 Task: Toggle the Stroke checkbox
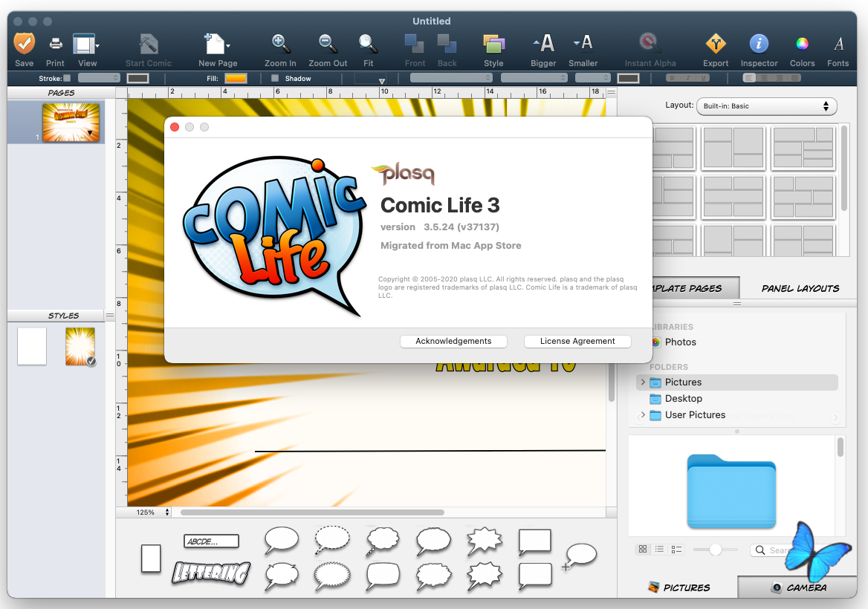tap(67, 78)
